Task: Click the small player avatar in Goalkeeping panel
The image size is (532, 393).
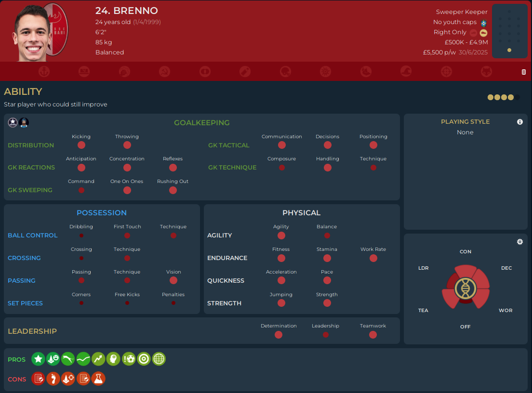Action: 24,122
